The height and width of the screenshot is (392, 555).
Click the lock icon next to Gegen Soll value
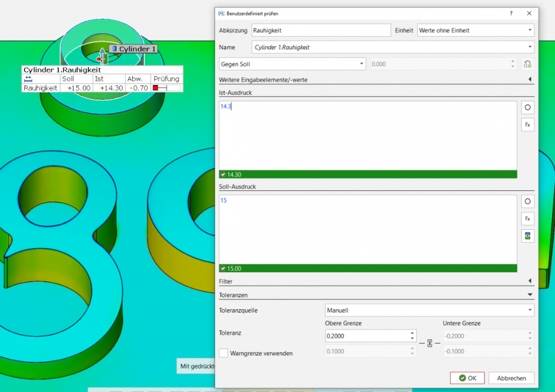pos(527,64)
